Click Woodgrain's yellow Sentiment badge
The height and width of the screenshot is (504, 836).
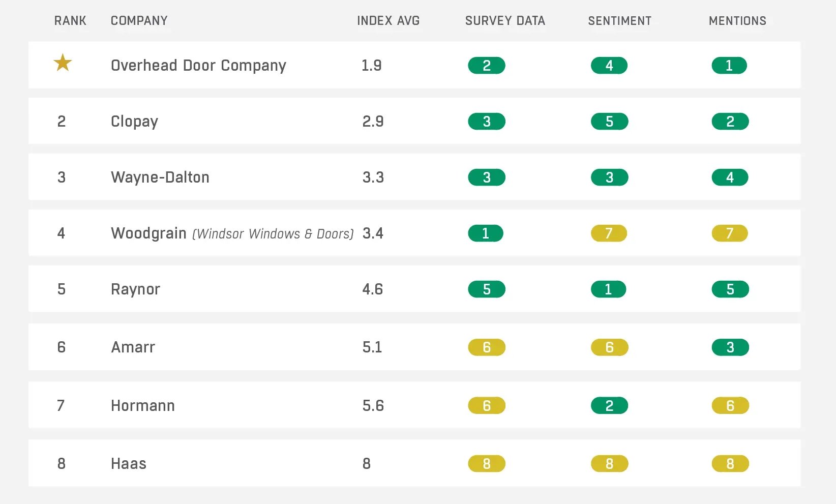point(609,233)
